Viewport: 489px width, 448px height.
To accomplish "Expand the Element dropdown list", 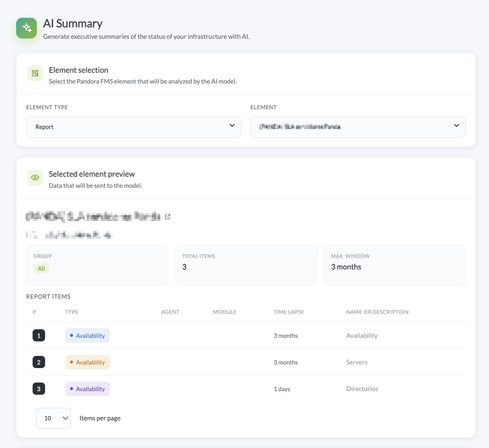I will pyautogui.click(x=358, y=127).
